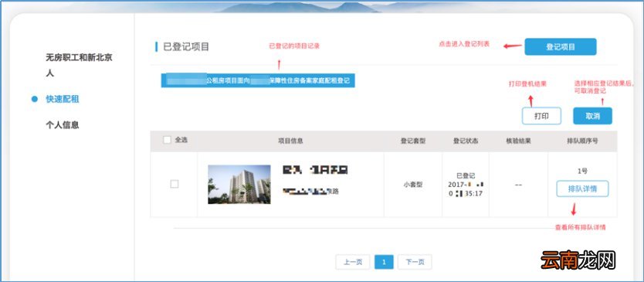Click the 登记项目 button
The height and width of the screenshot is (282, 644).
pyautogui.click(x=560, y=47)
